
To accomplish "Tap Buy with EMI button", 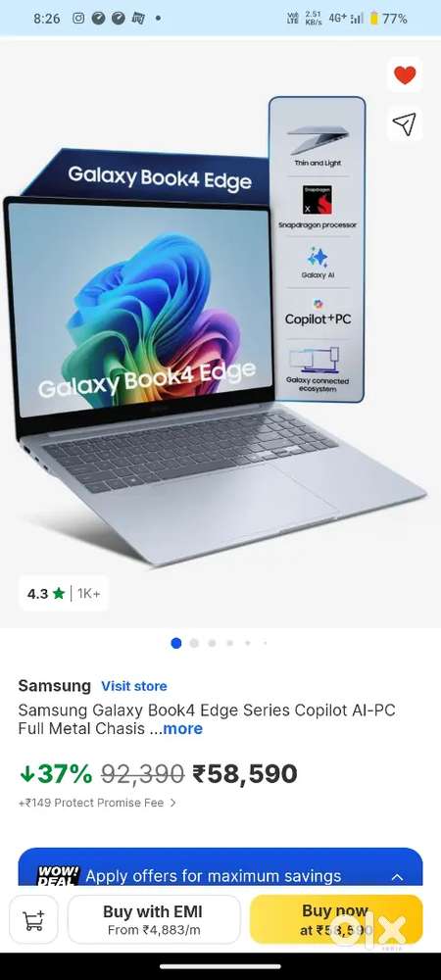I will click(x=154, y=919).
